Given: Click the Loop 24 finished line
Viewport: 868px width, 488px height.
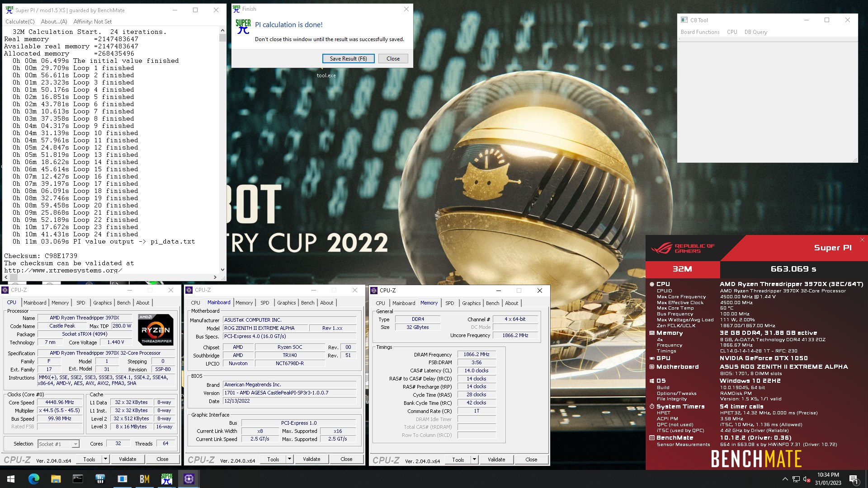Looking at the screenshot, I should click(x=75, y=235).
